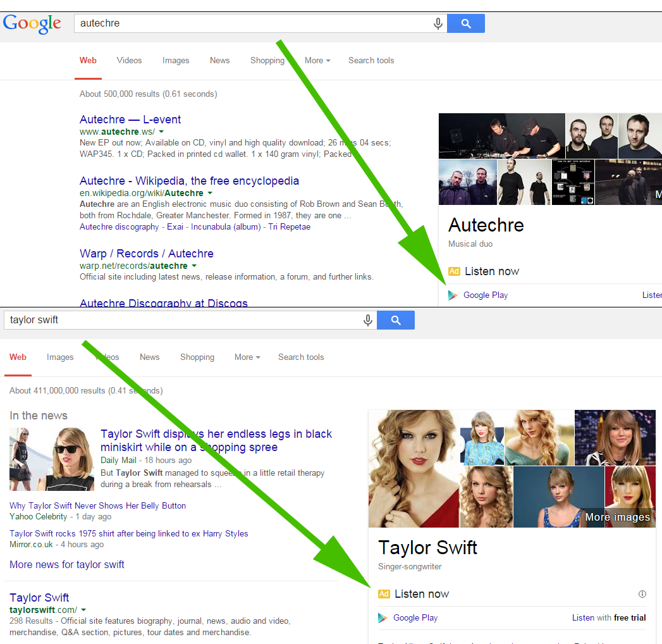This screenshot has width=662, height=644.
Task: Open Autechre discography sublink
Action: tap(119, 226)
